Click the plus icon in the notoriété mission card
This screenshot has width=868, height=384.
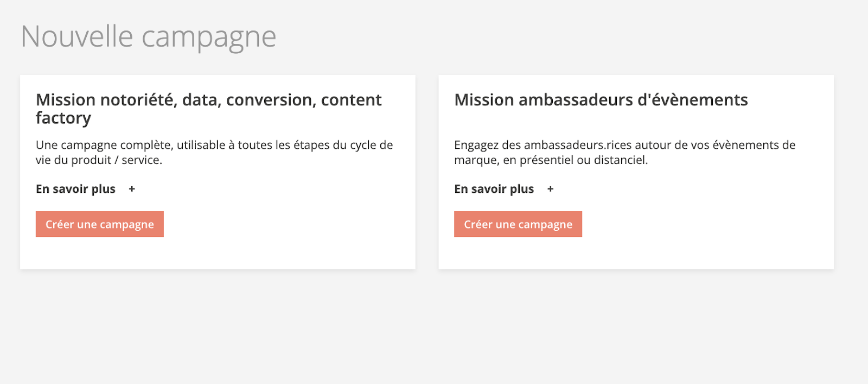pyautogui.click(x=132, y=189)
